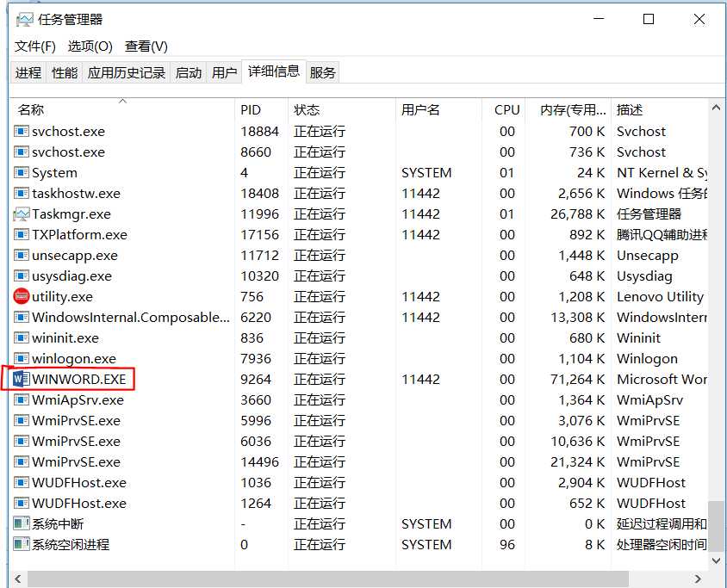Sort by the CPU column header
Image resolution: width=727 pixels, height=588 pixels.
[x=504, y=110]
